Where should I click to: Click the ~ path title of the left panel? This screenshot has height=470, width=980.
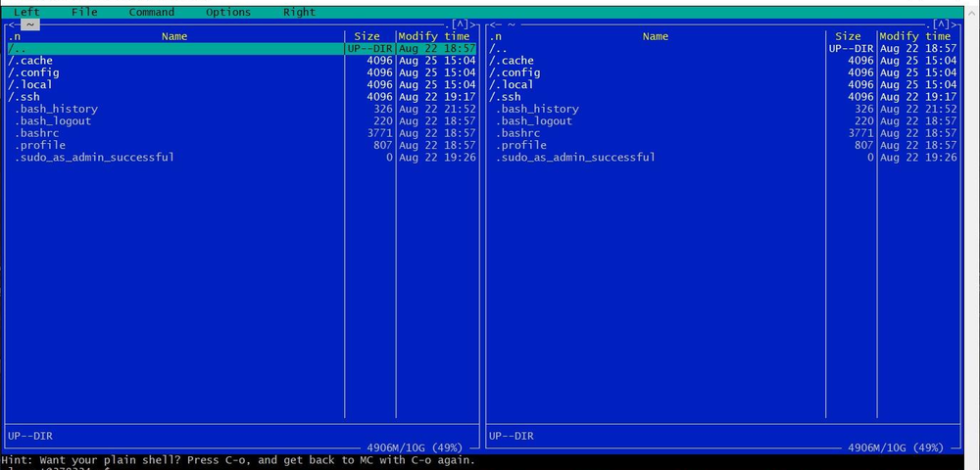coord(30,24)
